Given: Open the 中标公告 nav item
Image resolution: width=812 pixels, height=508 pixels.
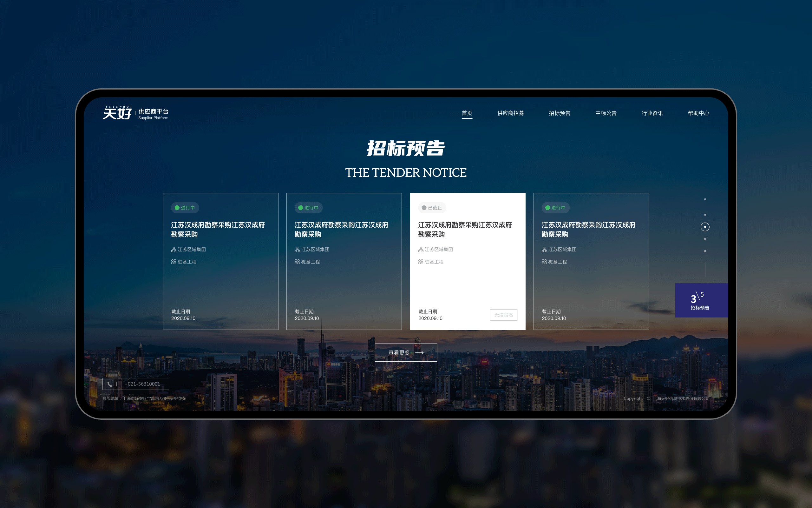Looking at the screenshot, I should pos(606,113).
